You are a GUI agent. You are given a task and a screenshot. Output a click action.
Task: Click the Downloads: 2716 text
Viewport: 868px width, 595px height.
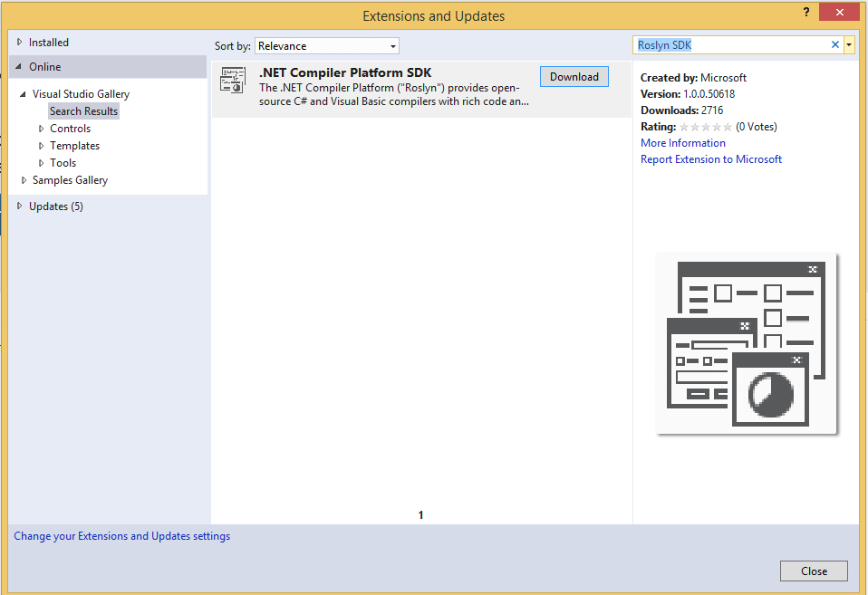coord(682,110)
